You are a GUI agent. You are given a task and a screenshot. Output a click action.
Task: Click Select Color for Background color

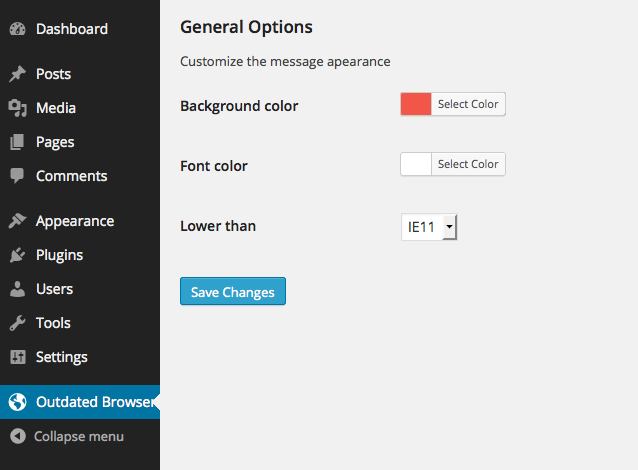click(468, 104)
